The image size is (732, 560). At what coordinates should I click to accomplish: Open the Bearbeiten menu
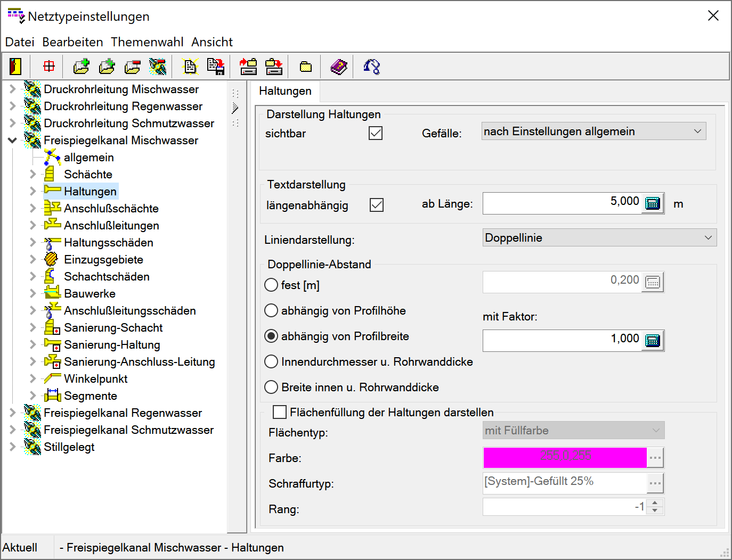point(72,42)
